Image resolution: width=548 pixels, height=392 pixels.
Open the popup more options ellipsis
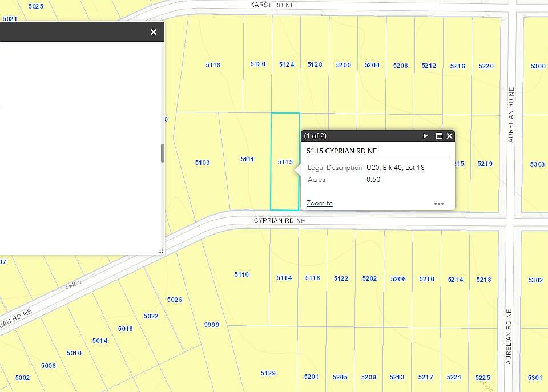pos(439,203)
